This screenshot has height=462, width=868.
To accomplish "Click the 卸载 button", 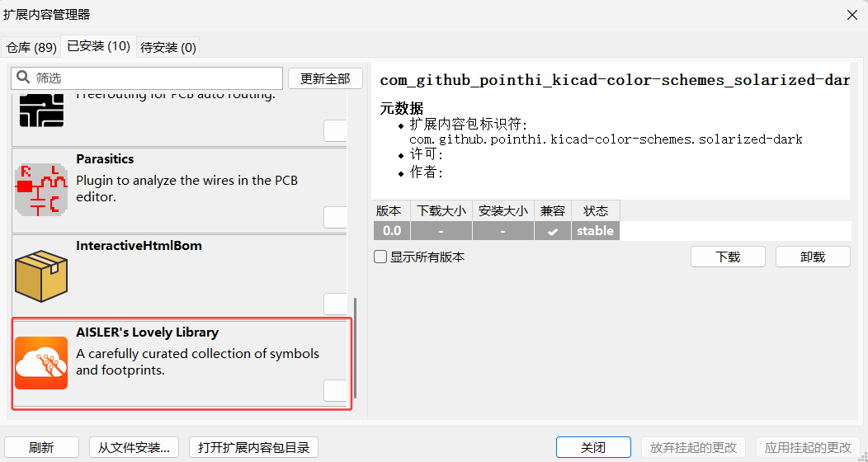I will click(x=813, y=257).
